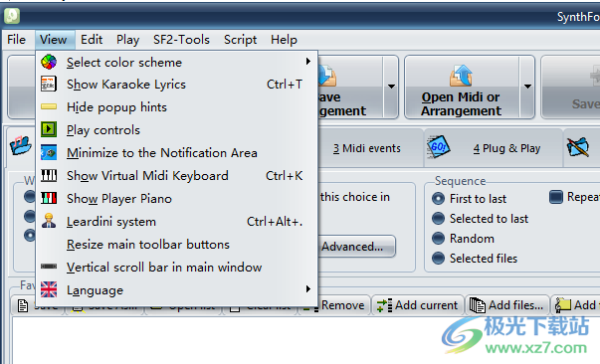The width and height of the screenshot is (600, 364).
Task: Click the blue folder music tab icon
Action: 21,145
